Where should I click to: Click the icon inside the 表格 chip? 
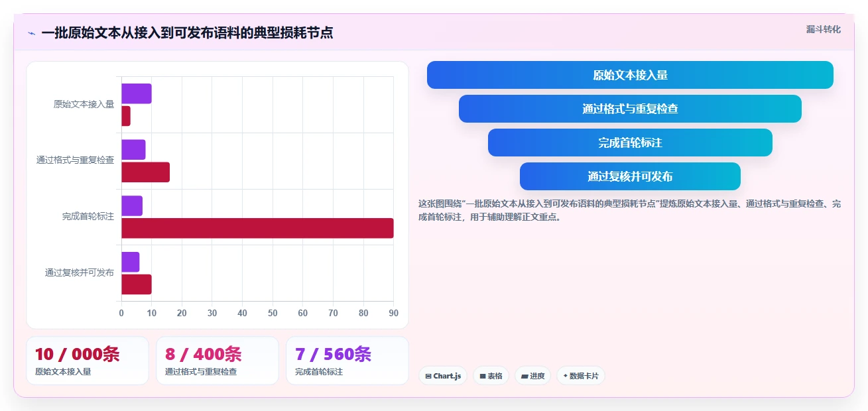[483, 376]
